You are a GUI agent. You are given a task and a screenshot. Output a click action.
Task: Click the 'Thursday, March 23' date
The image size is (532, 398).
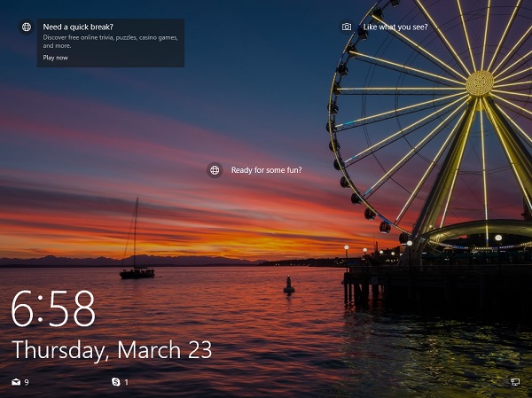pyautogui.click(x=112, y=349)
